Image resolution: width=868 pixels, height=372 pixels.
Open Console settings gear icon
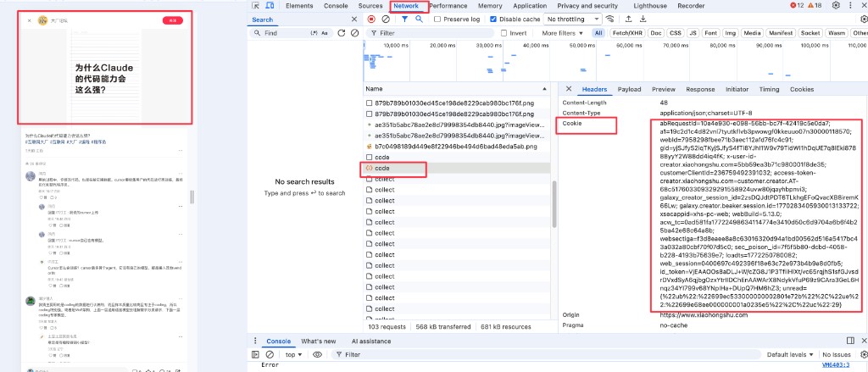pyautogui.click(x=864, y=354)
